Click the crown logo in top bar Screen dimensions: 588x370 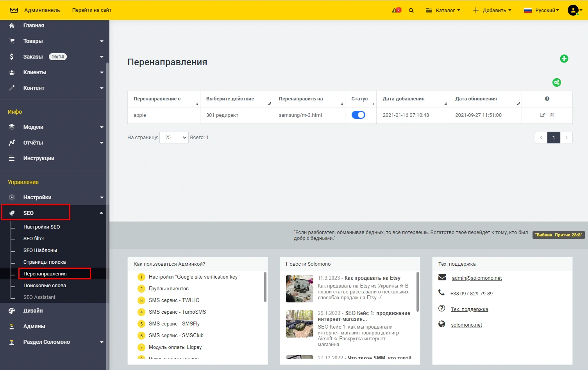[x=14, y=10]
